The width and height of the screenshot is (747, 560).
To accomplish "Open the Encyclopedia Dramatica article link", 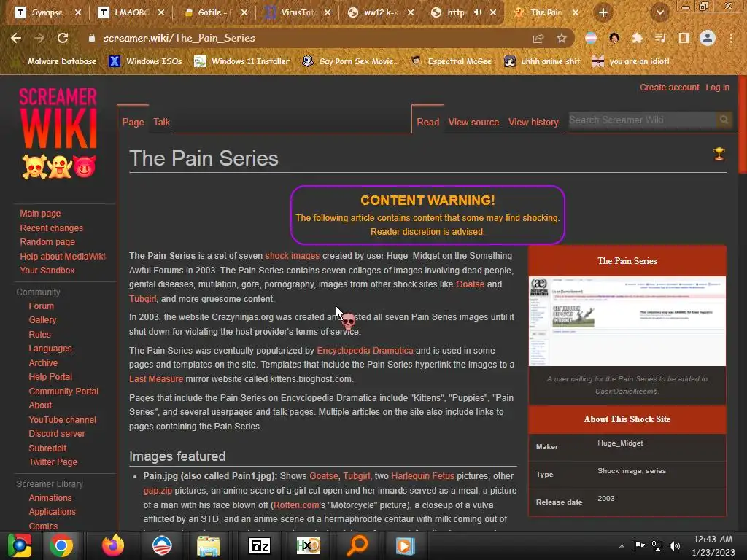I will tap(365, 351).
